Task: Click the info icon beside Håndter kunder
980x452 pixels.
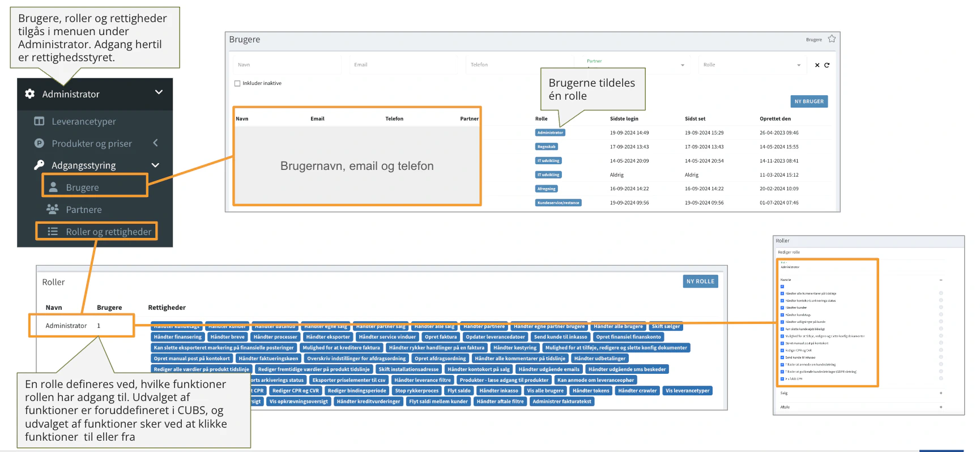Action: [x=941, y=308]
